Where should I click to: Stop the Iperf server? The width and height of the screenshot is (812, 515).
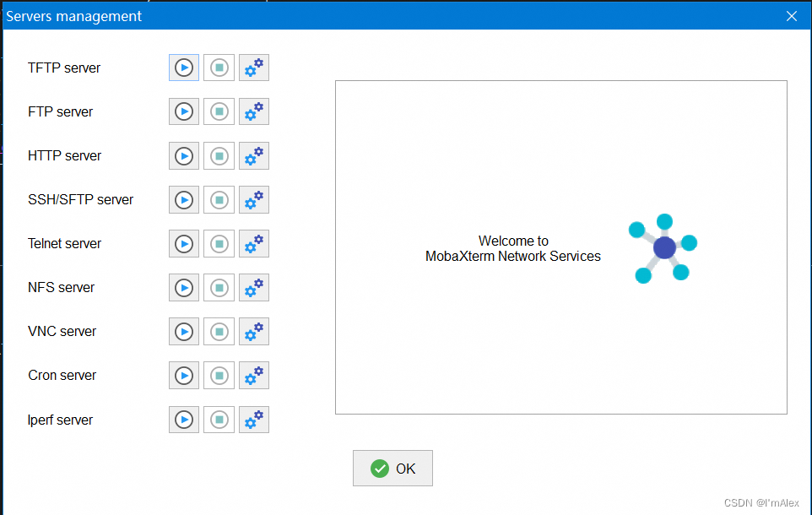tap(219, 419)
